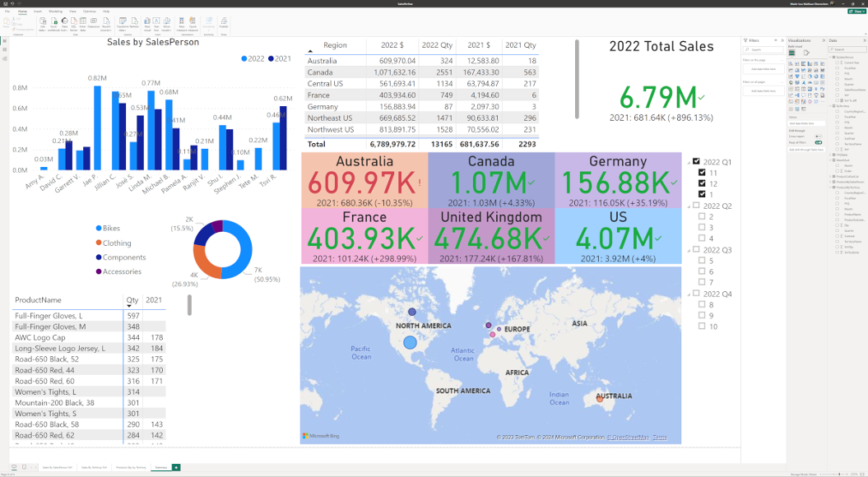The height and width of the screenshot is (477, 868).
Task: Uncheck the 2022 Q1 slicer checkbox
Action: tap(696, 161)
